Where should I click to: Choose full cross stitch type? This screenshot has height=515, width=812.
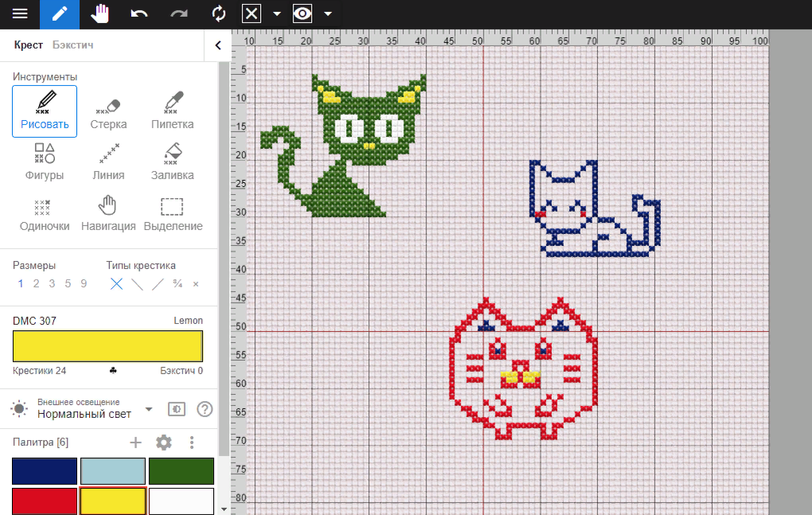click(x=117, y=284)
